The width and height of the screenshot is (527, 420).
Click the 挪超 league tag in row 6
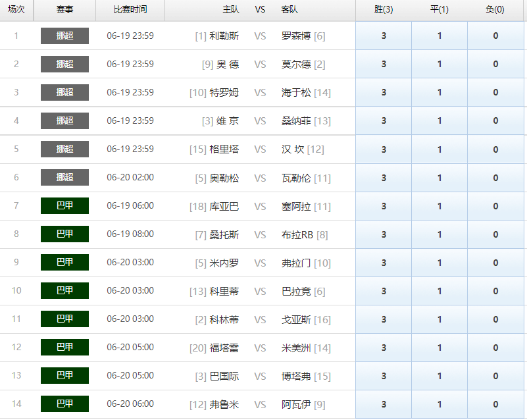[x=65, y=177]
